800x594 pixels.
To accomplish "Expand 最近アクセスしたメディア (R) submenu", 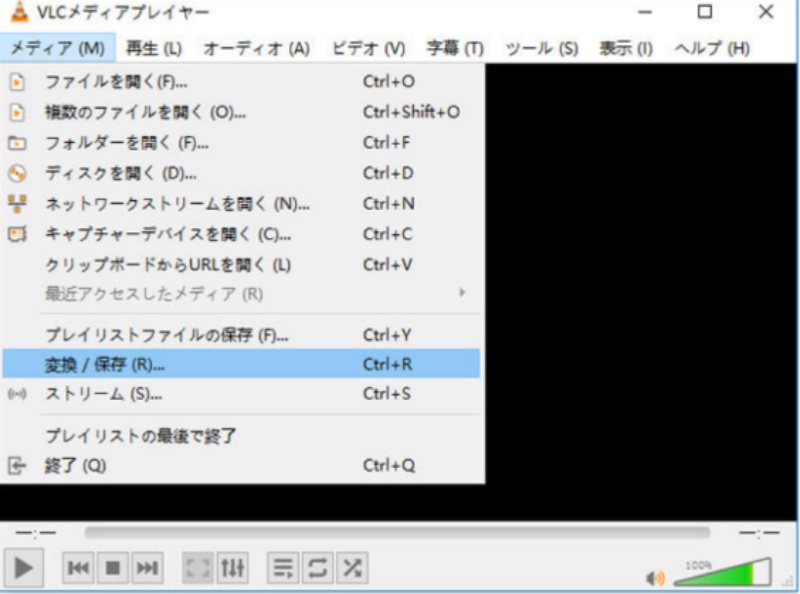I will (x=241, y=294).
